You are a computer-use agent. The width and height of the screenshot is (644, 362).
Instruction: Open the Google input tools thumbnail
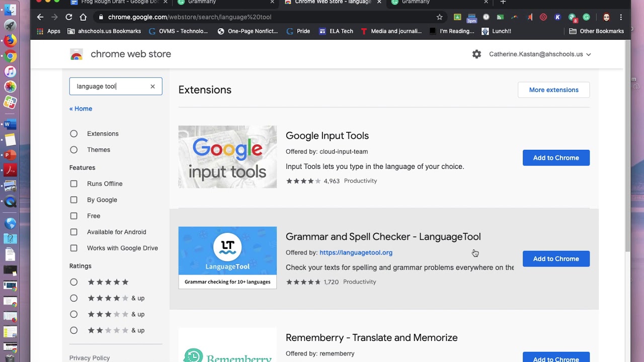227,157
